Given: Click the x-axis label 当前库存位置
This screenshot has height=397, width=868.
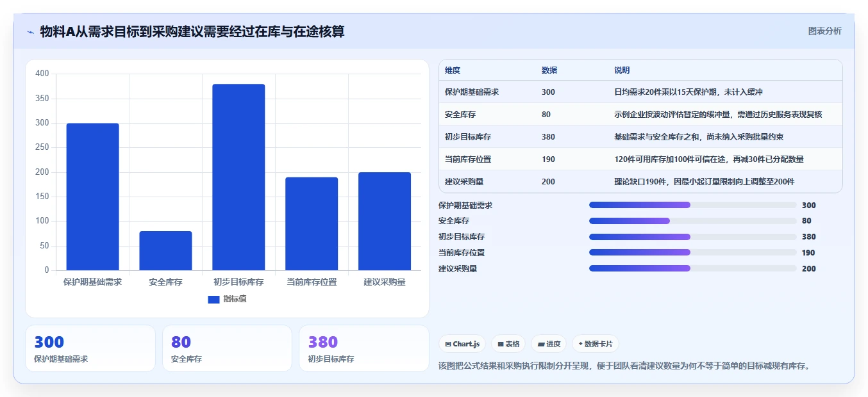Looking at the screenshot, I should [312, 282].
